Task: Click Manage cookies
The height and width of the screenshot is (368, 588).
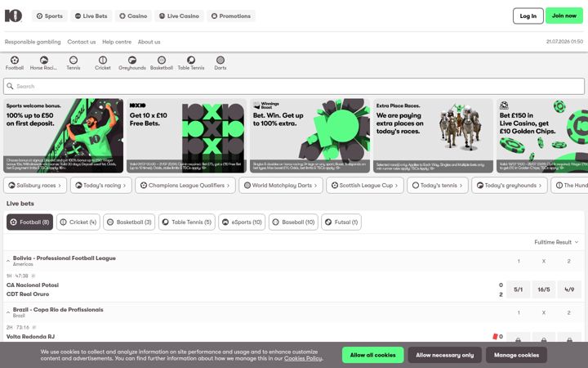Action: [x=516, y=355]
